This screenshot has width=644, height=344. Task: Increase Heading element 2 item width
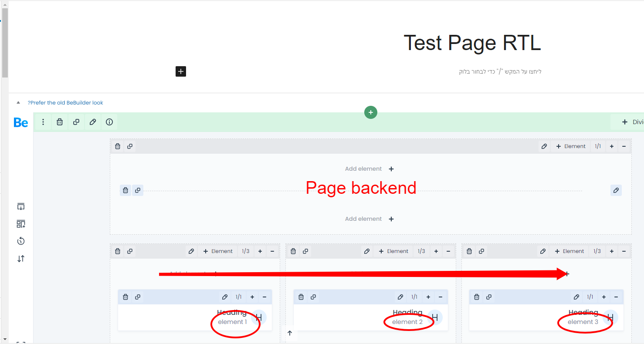[x=428, y=297]
